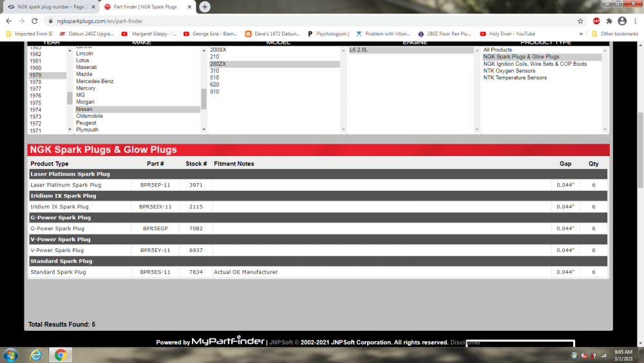Click the address bar URL field

[312, 21]
